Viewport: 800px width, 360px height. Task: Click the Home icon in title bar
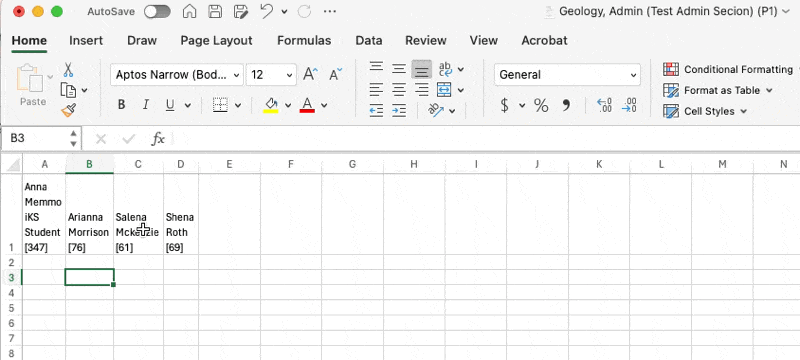click(x=189, y=11)
